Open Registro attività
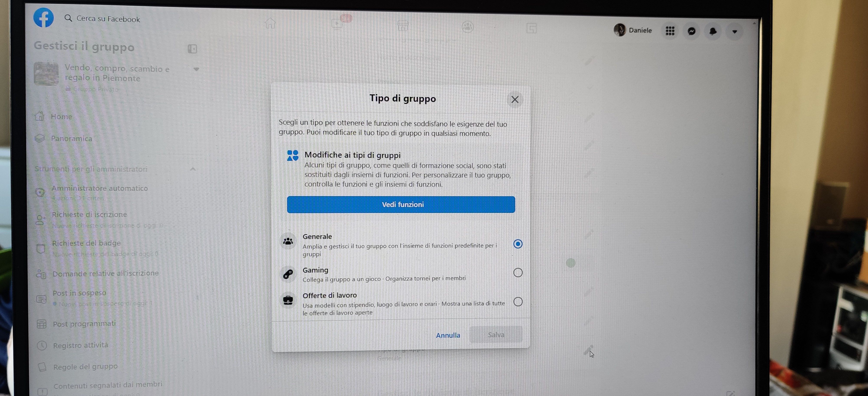The height and width of the screenshot is (396, 868). 81,345
